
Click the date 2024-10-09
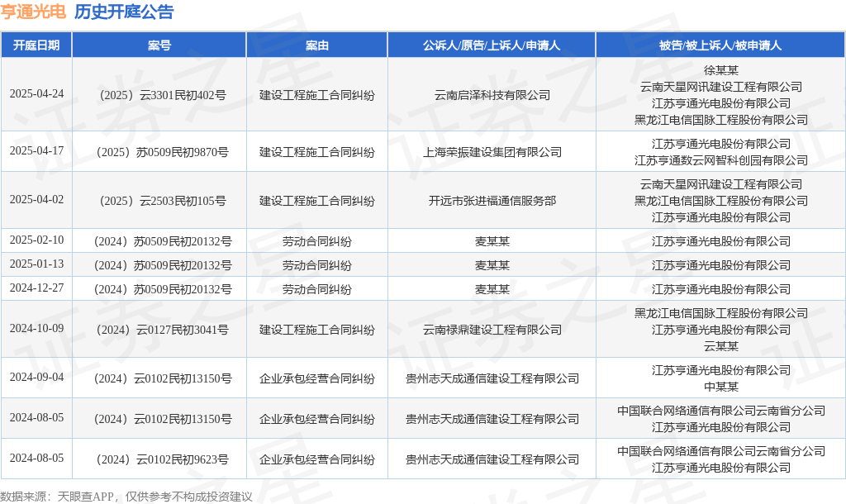point(36,329)
